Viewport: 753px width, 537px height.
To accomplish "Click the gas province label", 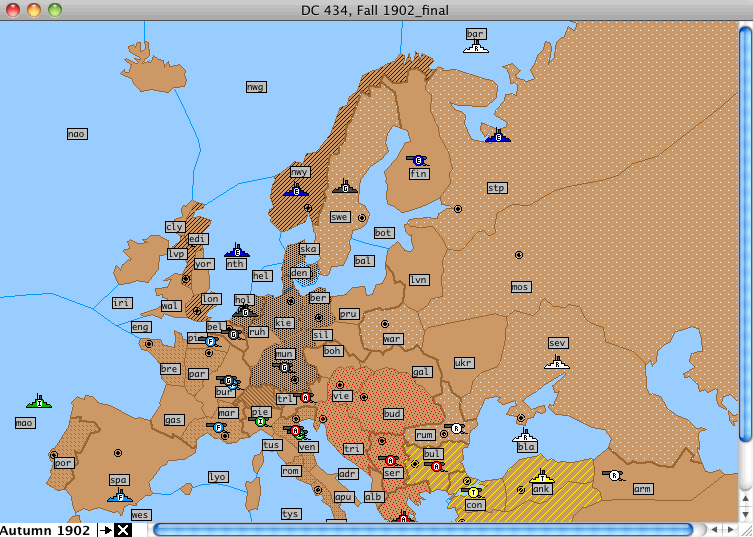I will (x=173, y=420).
